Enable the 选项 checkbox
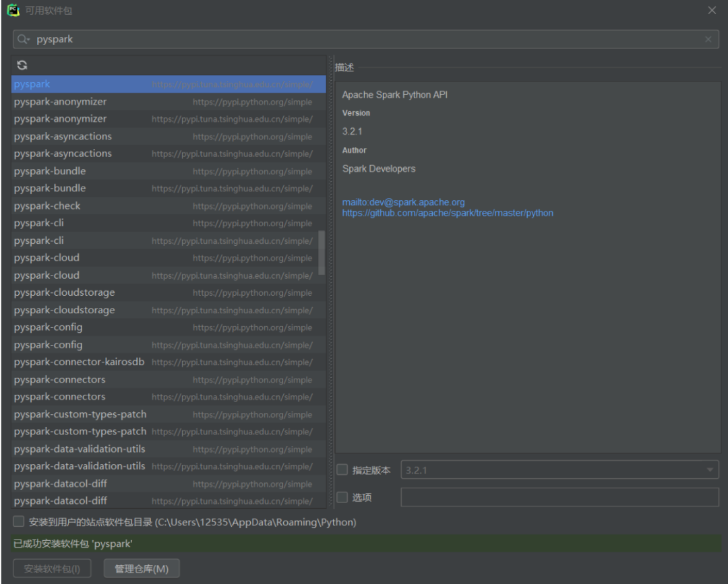The width and height of the screenshot is (728, 584). click(x=342, y=497)
